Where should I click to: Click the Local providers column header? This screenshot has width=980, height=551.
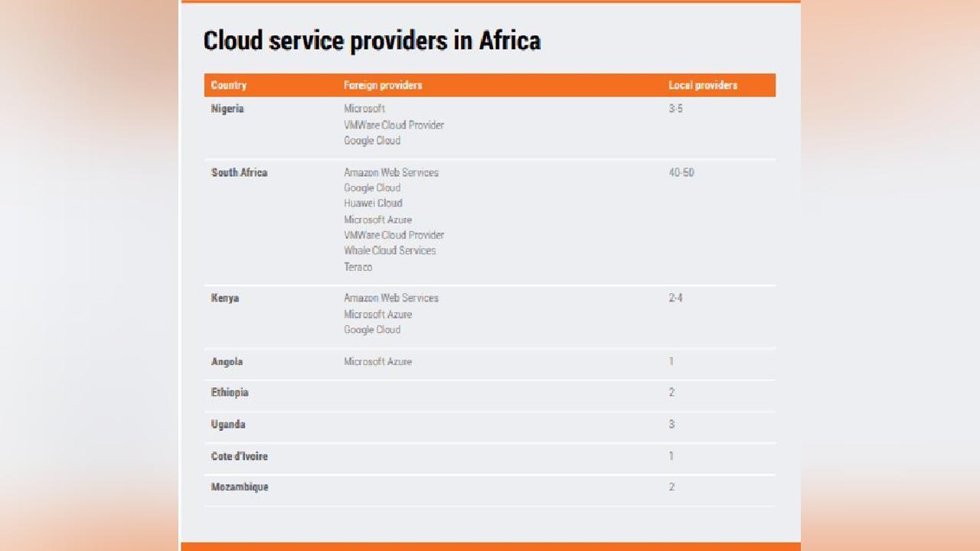[703, 85]
